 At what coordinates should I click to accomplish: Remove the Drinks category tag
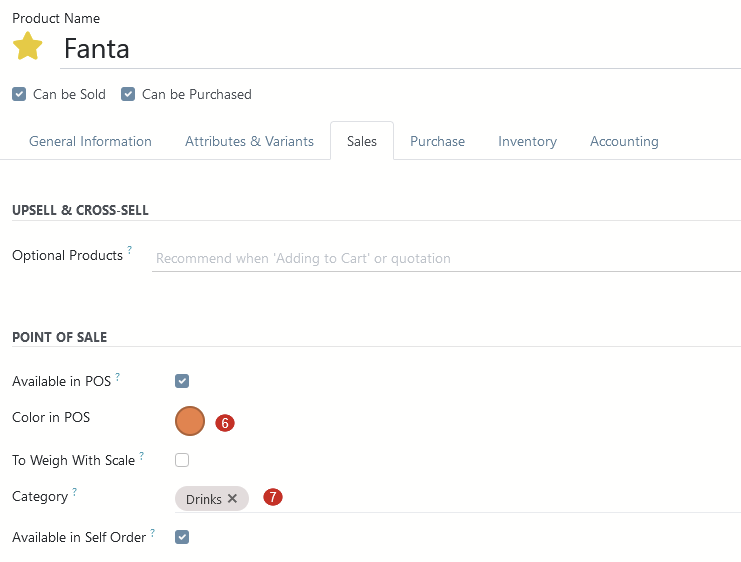tap(232, 498)
